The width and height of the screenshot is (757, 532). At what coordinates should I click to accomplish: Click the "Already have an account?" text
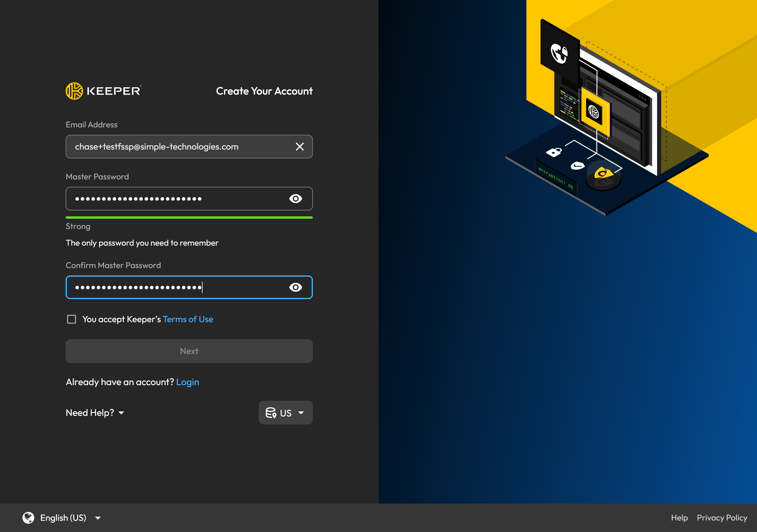tap(120, 382)
